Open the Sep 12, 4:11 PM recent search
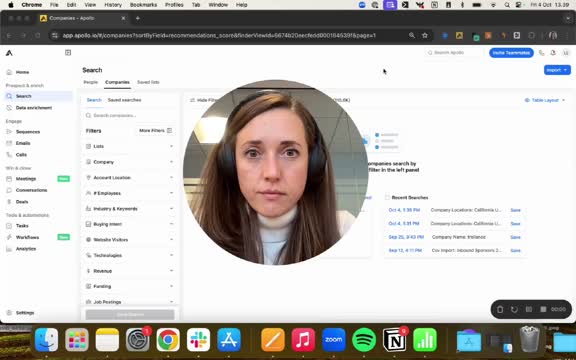Screen dimensions: 576x360 pos(405,251)
